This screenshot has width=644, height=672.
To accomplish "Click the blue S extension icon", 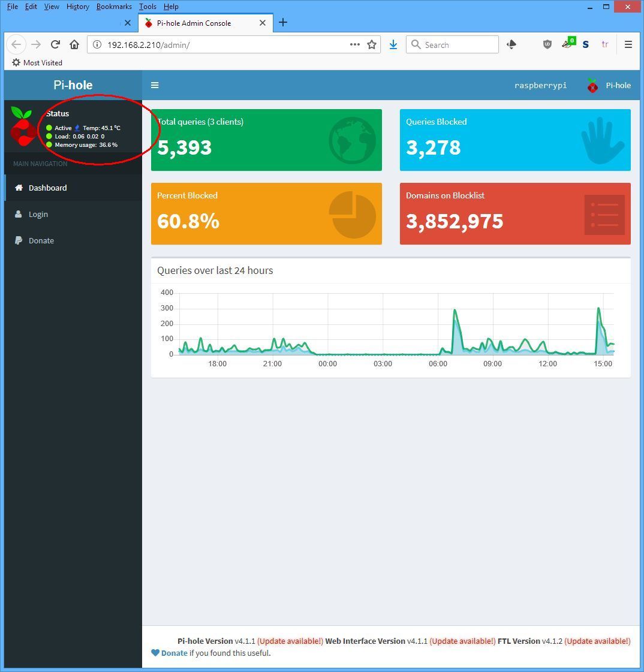I will point(586,44).
